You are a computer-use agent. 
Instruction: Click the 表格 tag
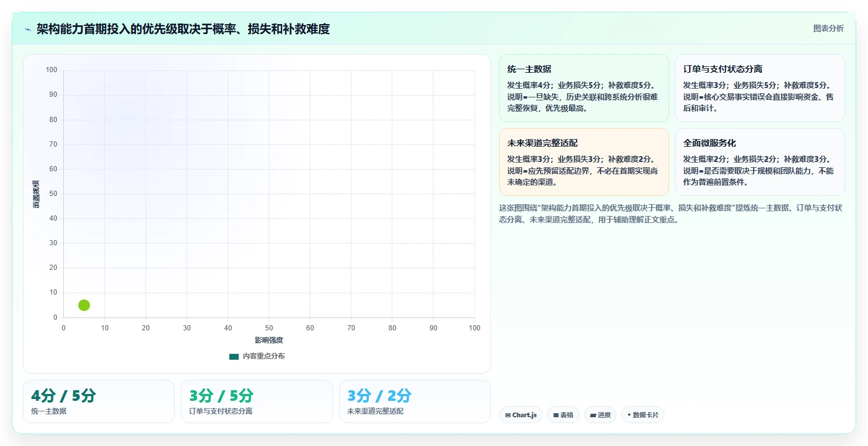(x=563, y=415)
